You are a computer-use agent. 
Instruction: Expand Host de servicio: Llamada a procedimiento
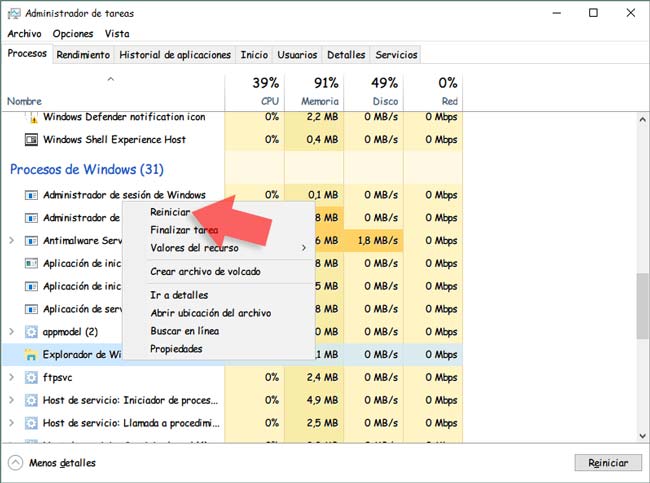[12, 423]
